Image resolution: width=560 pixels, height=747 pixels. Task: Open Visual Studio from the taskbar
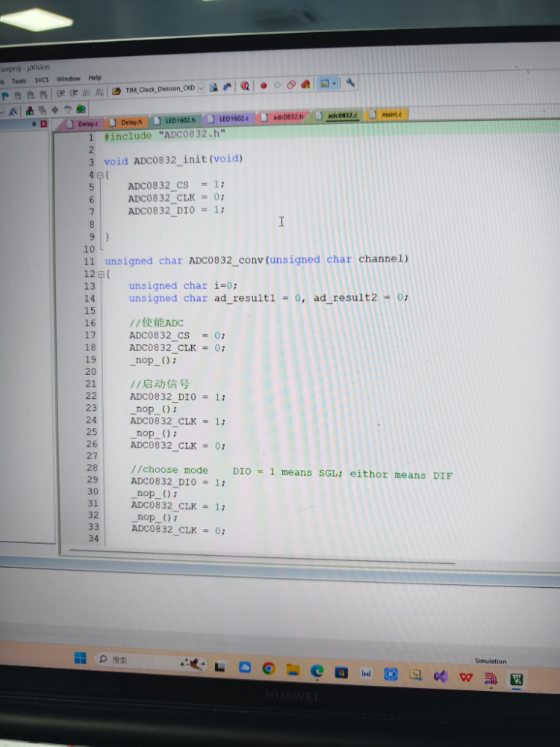pyautogui.click(x=441, y=676)
